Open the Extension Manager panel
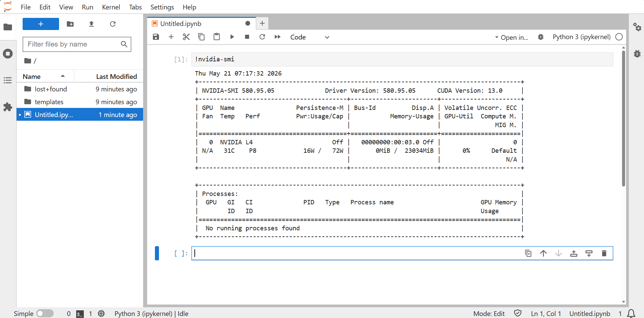The width and height of the screenshot is (644, 318). pyautogui.click(x=8, y=107)
